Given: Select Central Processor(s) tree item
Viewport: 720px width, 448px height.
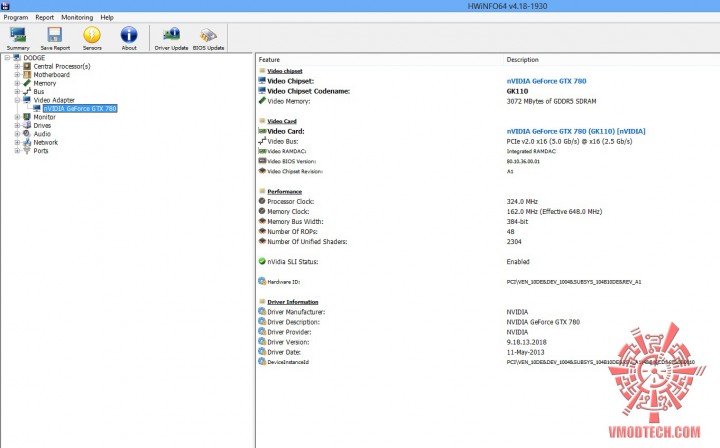Looking at the screenshot, I should [x=62, y=67].
